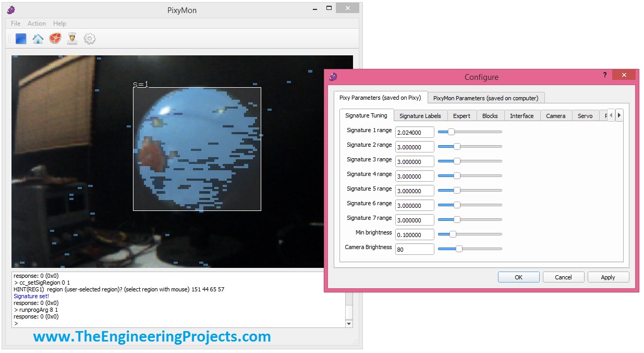Open the Camera tab
Viewport: 644px width, 353px height.
click(x=555, y=116)
